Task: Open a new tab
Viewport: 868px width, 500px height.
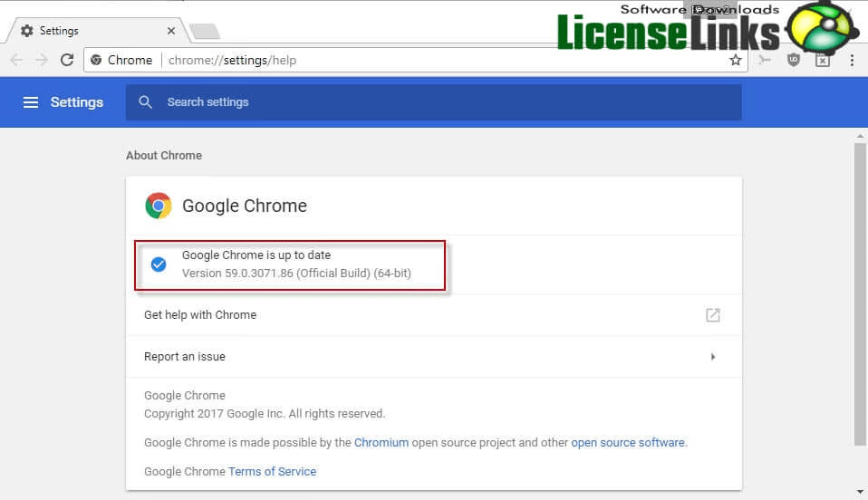Action: click(x=205, y=31)
